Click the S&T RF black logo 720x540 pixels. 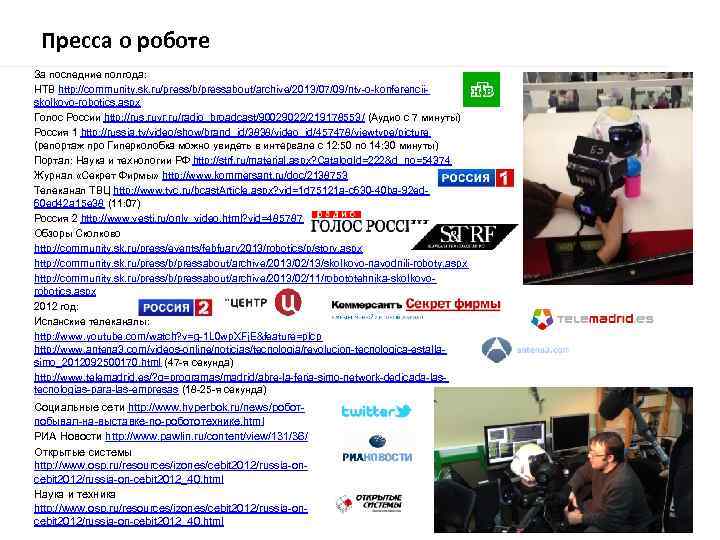pyautogui.click(x=466, y=237)
